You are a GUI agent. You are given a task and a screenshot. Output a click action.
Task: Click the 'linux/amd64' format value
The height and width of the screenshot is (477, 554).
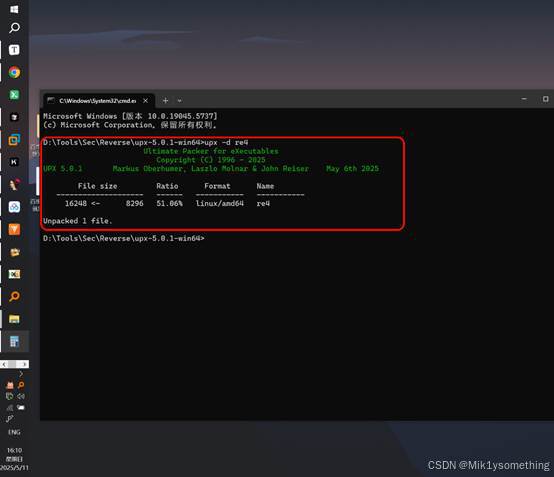pos(220,204)
